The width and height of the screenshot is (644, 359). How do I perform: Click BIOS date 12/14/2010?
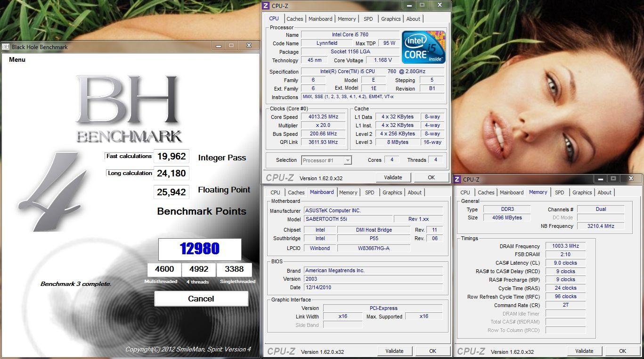pyautogui.click(x=374, y=287)
